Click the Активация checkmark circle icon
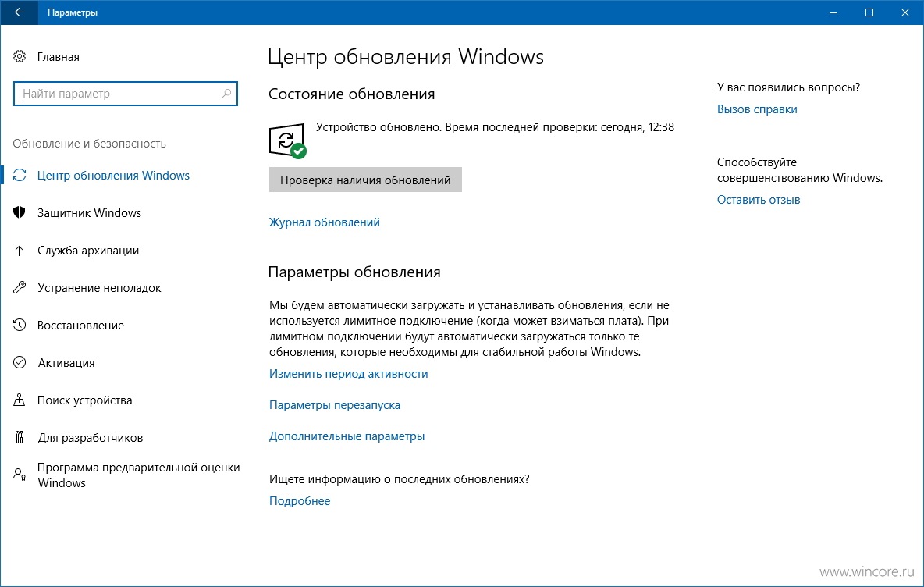924x587 pixels. [x=20, y=362]
